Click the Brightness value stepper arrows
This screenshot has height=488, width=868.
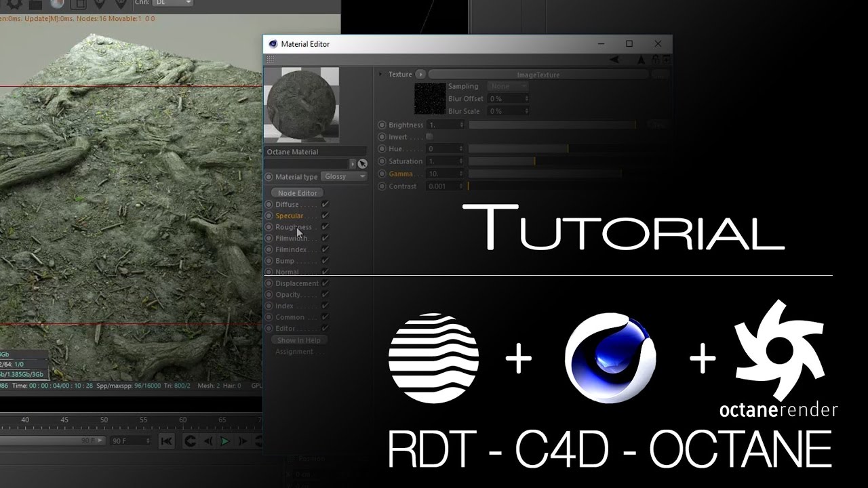click(462, 125)
